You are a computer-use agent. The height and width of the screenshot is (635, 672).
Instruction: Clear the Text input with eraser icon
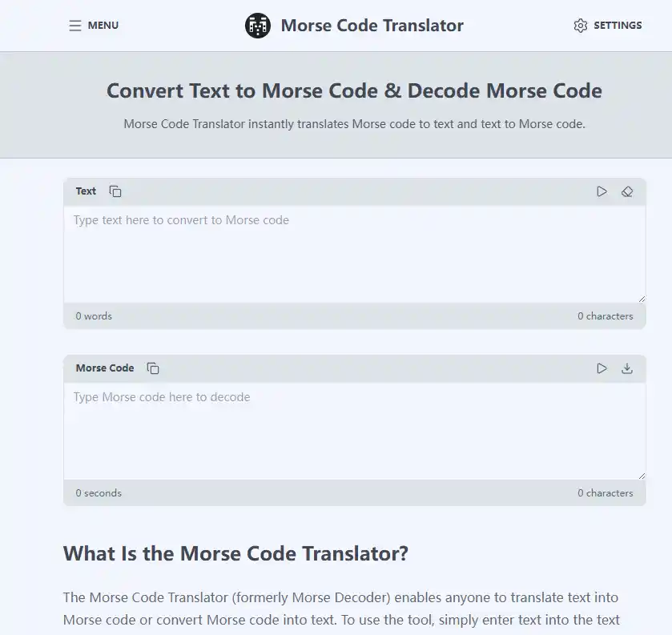coord(627,191)
